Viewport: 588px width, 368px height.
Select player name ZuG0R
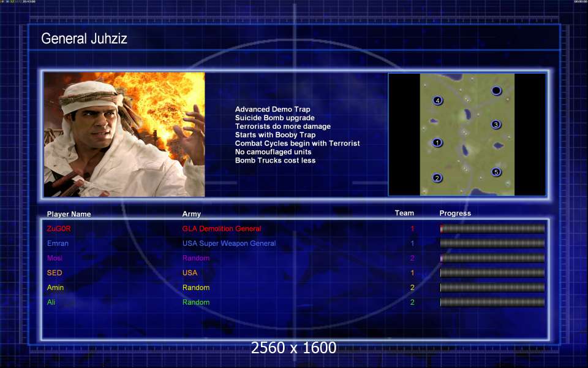click(x=59, y=228)
